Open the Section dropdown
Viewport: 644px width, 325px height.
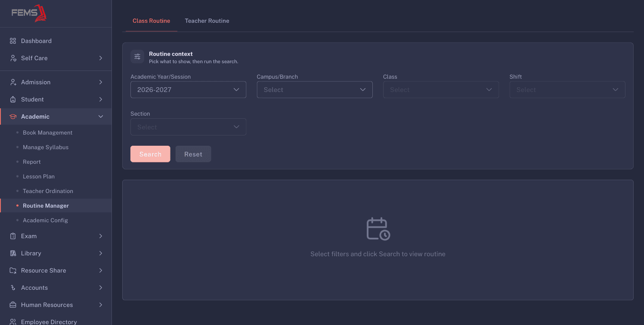tap(188, 127)
